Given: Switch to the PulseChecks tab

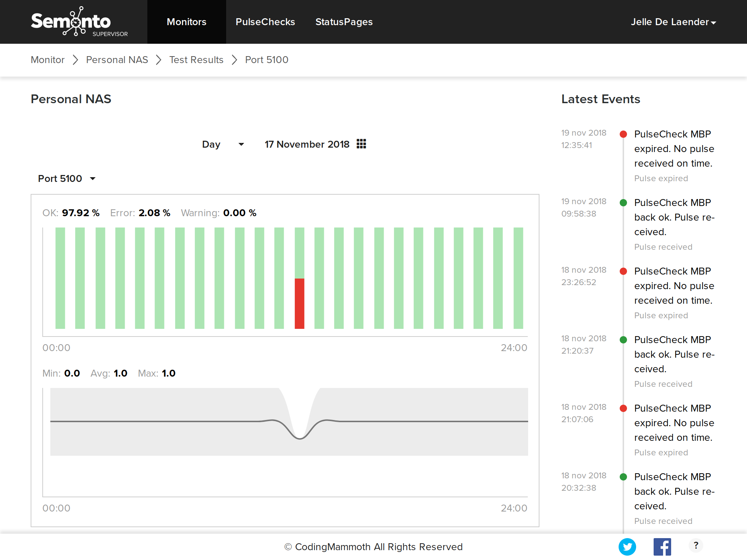Looking at the screenshot, I should tap(265, 22).
